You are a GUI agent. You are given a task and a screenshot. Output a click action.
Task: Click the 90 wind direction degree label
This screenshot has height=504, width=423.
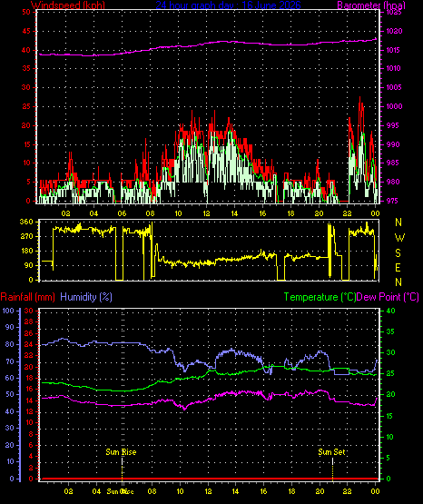point(28,265)
